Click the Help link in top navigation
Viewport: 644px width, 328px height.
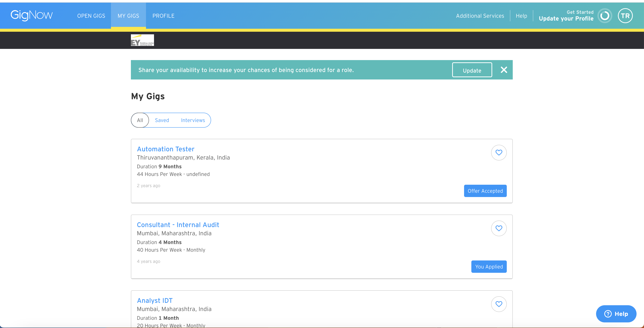(x=521, y=16)
